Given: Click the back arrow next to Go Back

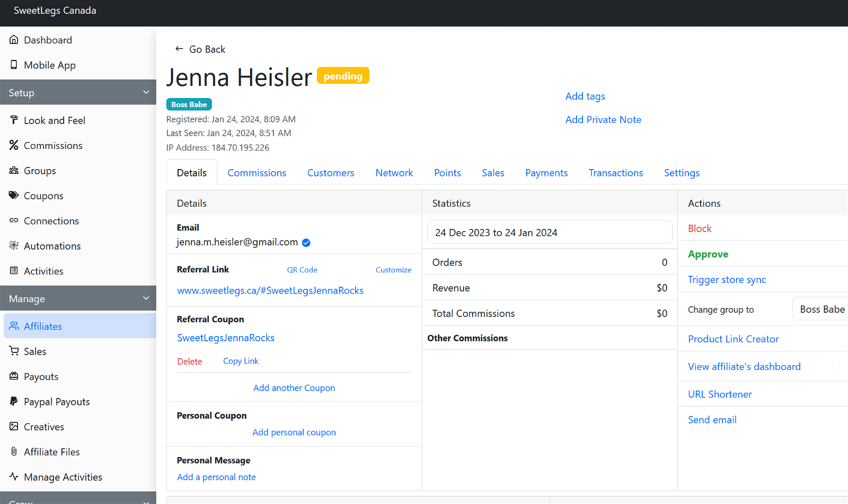Looking at the screenshot, I should [179, 49].
